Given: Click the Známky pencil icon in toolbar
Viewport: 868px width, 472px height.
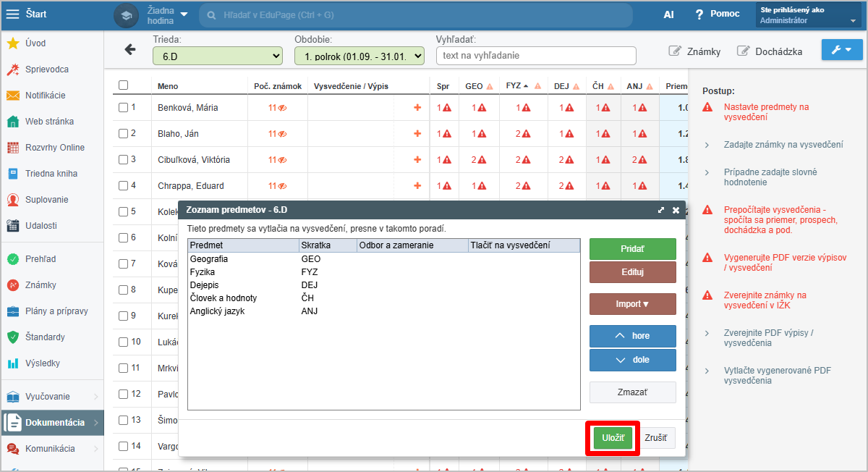Looking at the screenshot, I should (675, 51).
